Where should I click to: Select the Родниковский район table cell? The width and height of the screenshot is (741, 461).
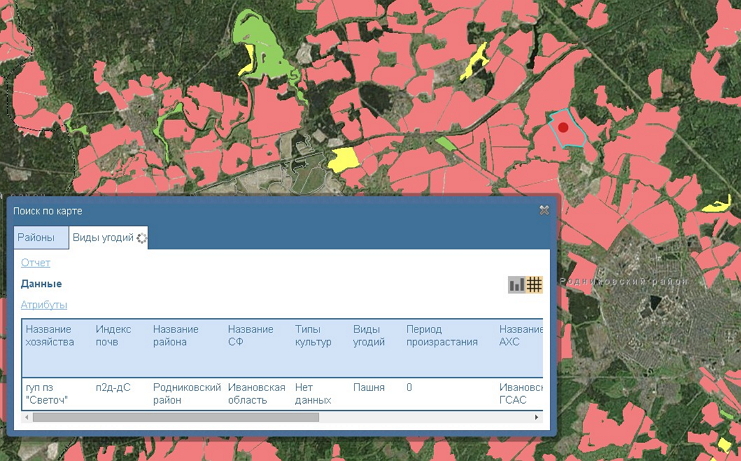click(187, 394)
